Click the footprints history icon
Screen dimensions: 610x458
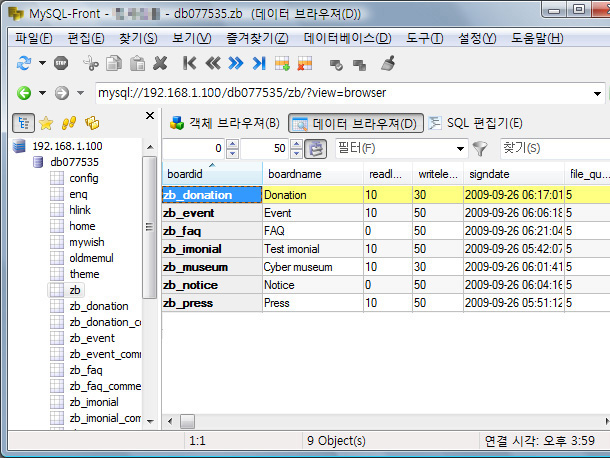(x=69, y=123)
